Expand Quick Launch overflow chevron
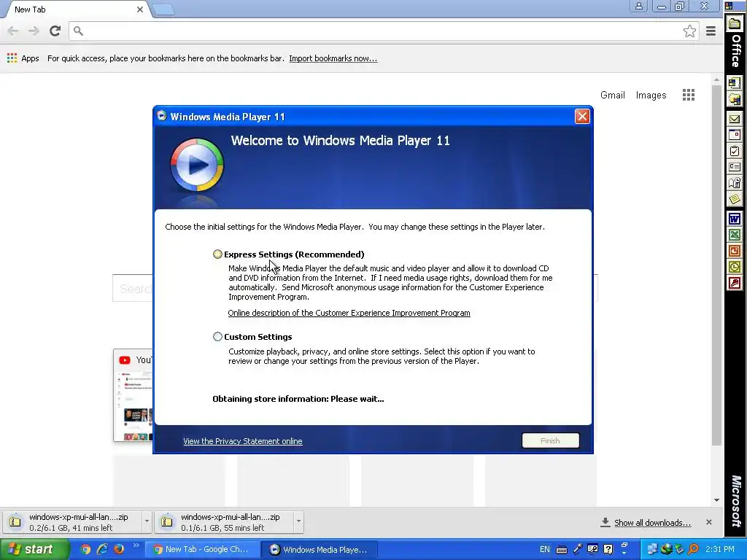 click(136, 545)
